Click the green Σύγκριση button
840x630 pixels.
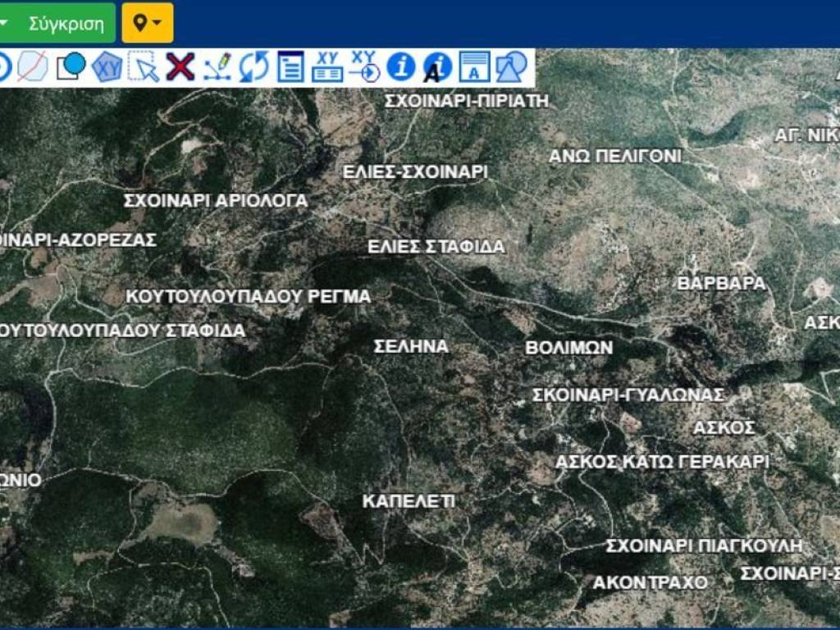[x=66, y=23]
